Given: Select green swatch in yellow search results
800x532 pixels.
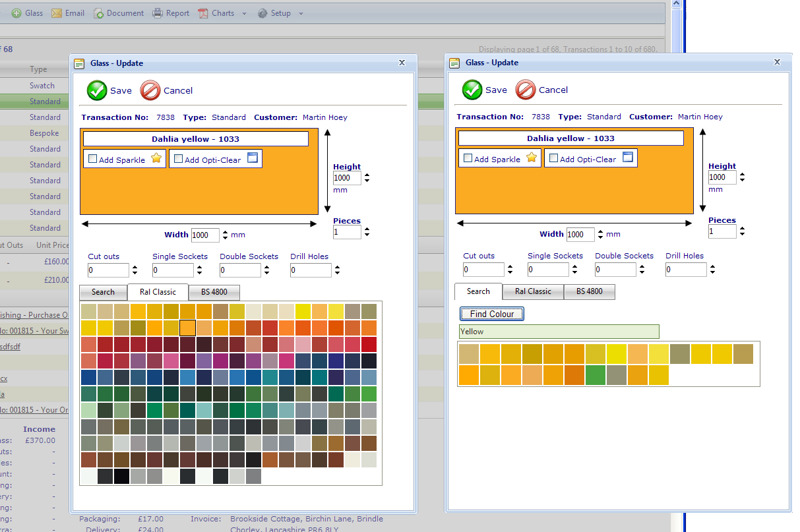Looking at the screenshot, I should pyautogui.click(x=596, y=375).
